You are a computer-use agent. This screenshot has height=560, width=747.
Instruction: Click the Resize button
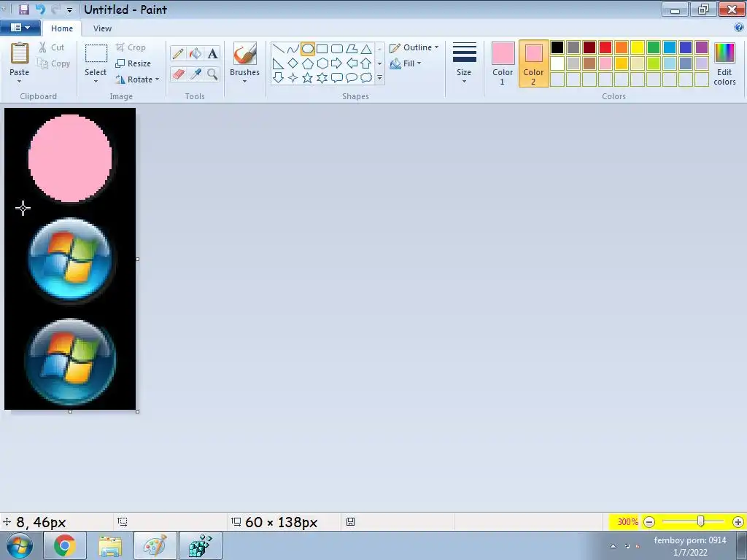133,63
